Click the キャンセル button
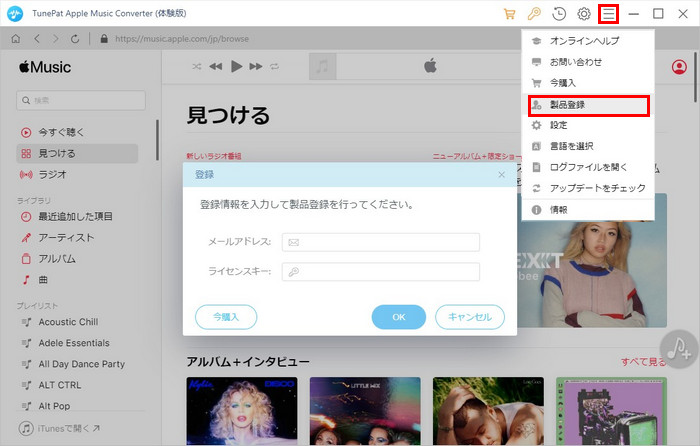The width and height of the screenshot is (700, 446). [470, 317]
